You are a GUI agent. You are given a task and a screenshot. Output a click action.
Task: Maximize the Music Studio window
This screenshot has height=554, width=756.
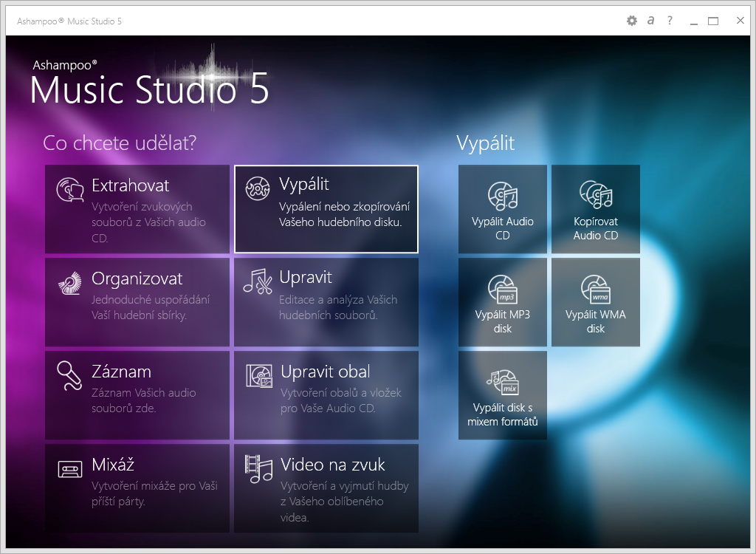coord(713,21)
